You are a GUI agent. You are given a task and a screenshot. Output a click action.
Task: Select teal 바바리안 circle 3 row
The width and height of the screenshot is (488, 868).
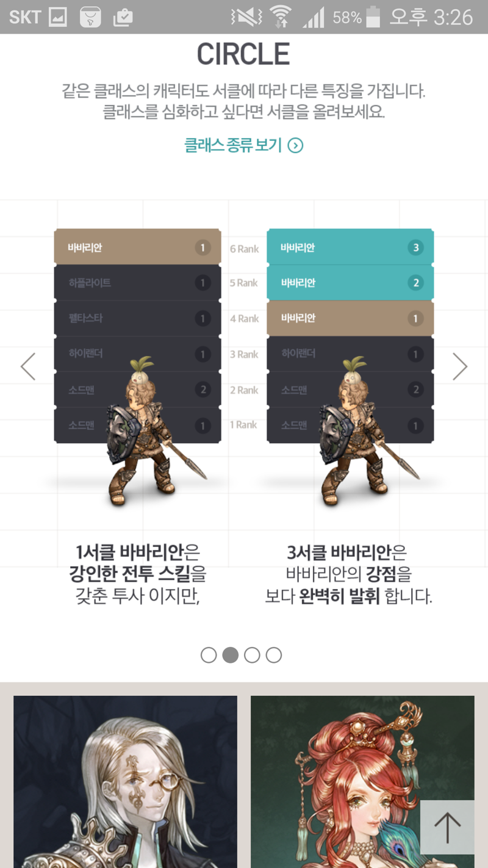350,247
